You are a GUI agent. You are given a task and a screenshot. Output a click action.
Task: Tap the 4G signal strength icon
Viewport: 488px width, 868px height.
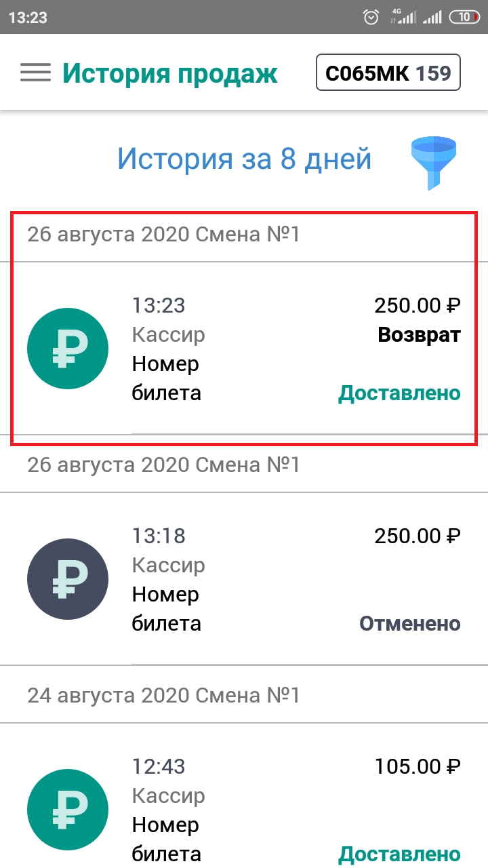(x=403, y=17)
